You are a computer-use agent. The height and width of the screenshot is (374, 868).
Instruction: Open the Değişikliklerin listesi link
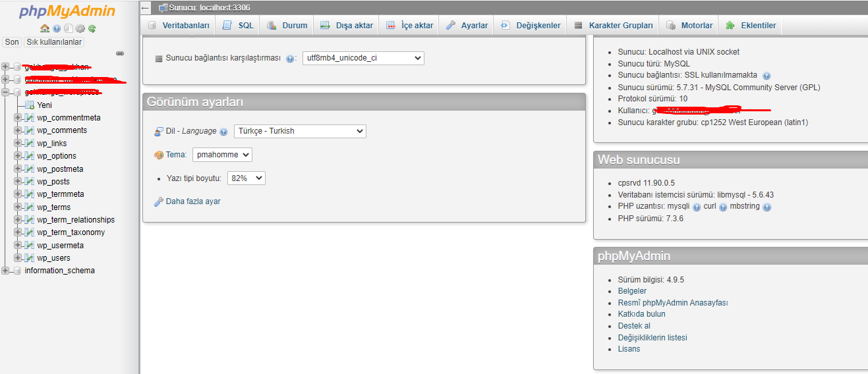[x=652, y=338]
